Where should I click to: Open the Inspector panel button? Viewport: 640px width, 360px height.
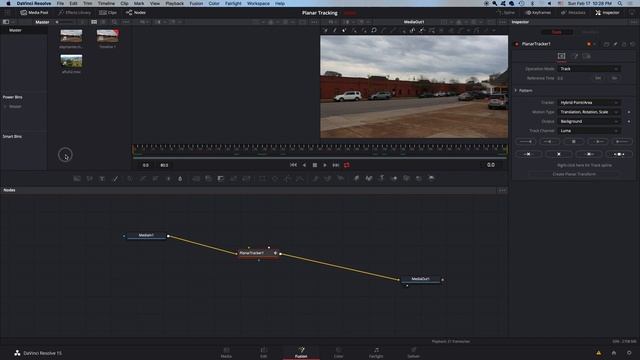pos(607,13)
